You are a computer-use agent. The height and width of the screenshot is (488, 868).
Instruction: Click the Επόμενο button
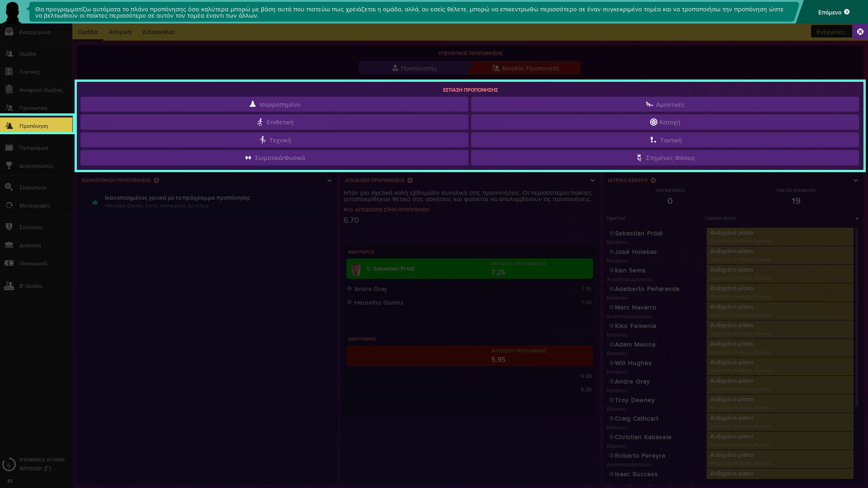[x=833, y=12]
